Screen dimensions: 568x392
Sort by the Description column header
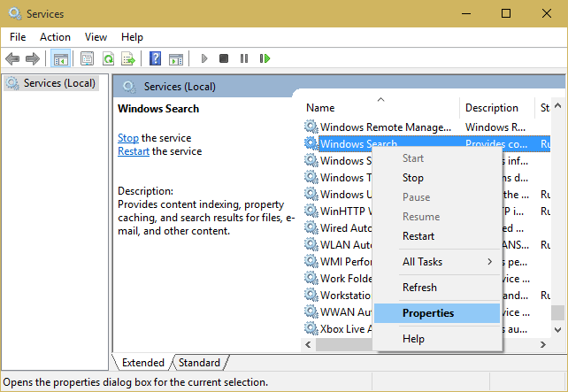coord(497,108)
